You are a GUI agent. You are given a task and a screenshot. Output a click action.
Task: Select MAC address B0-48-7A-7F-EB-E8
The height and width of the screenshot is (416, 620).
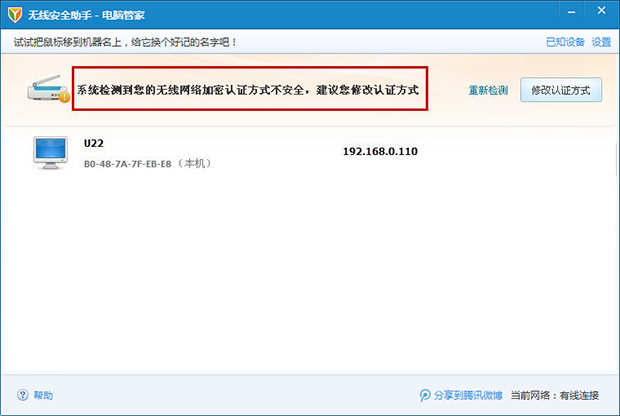[127, 164]
